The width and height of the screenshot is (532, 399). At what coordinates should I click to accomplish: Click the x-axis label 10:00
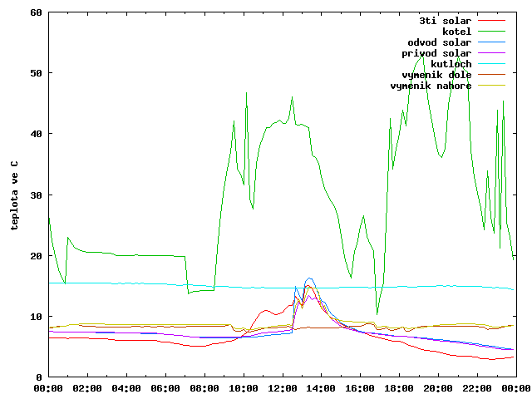pyautogui.click(x=244, y=388)
